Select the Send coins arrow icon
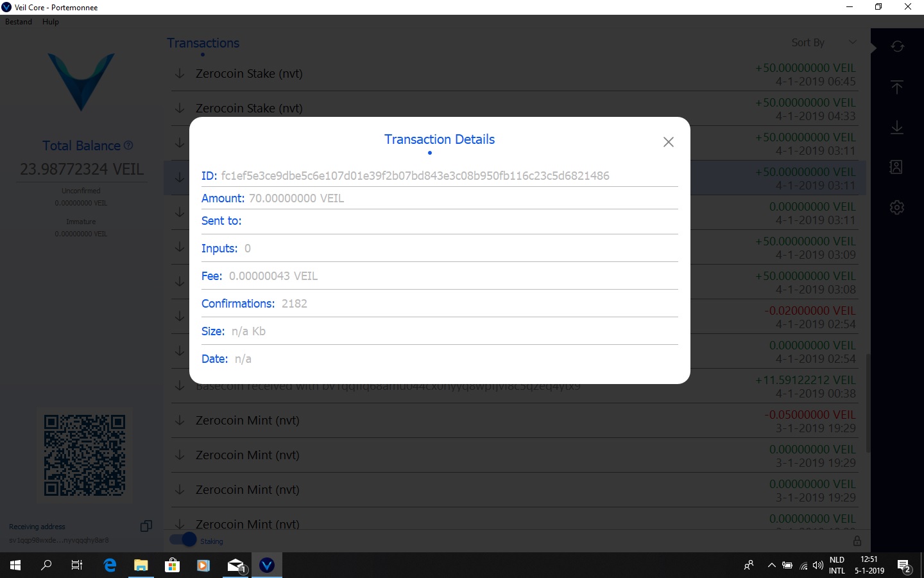924x578 pixels. (896, 87)
